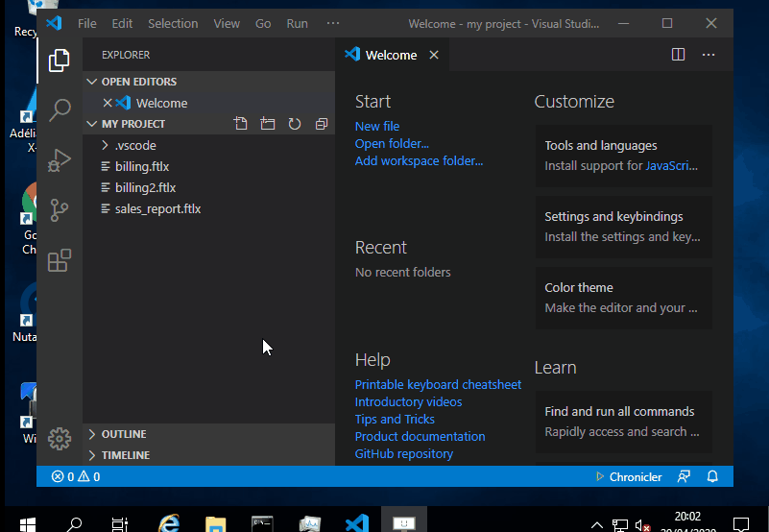Refresh the MY PROJECT explorer
This screenshot has height=532, width=769.
(x=295, y=124)
